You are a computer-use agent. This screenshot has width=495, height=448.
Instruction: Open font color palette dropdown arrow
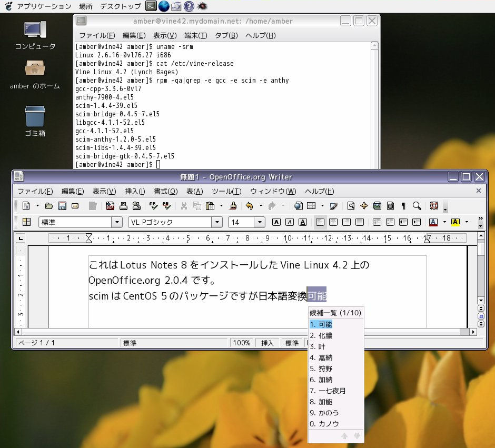click(x=445, y=222)
